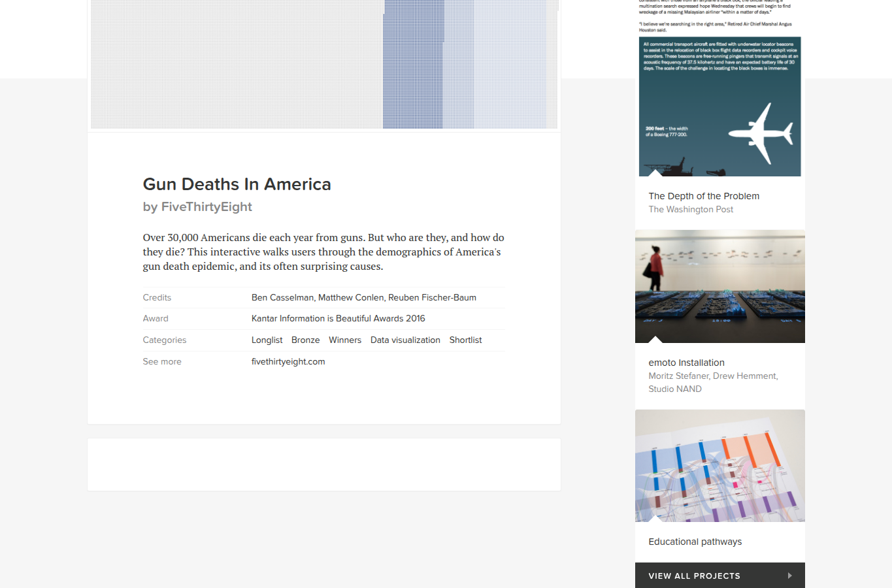The height and width of the screenshot is (588, 892).
Task: Open The Depth of the Problem title
Action: coord(704,196)
